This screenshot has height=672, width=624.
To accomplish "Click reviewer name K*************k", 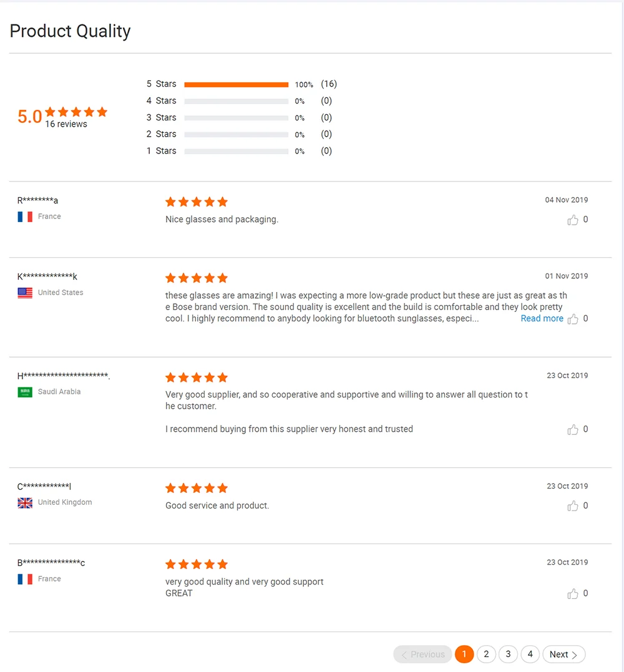I will 47,276.
